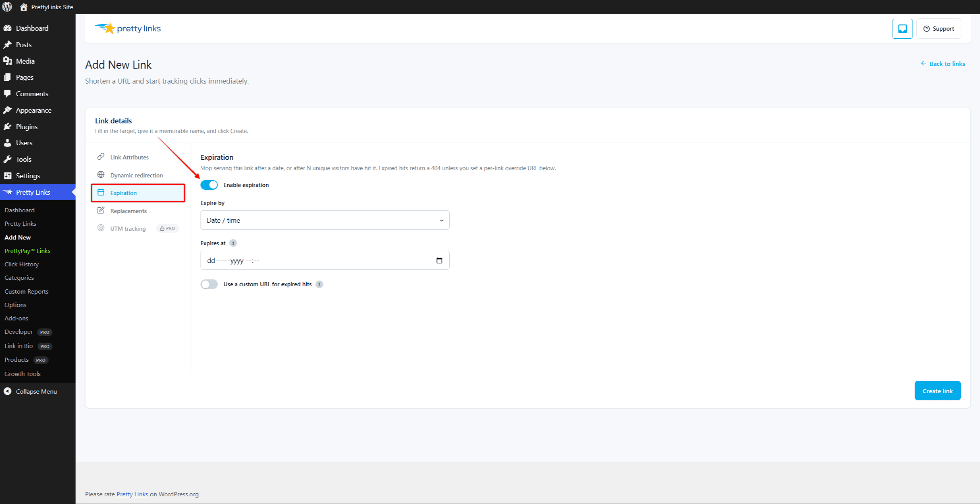The height and width of the screenshot is (504, 980).
Task: Follow the Back to links link
Action: [943, 64]
